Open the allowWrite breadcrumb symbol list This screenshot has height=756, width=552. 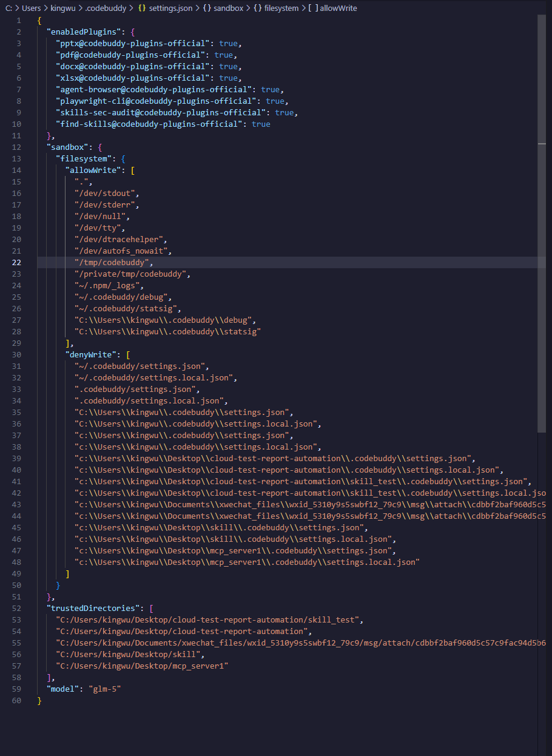click(x=338, y=8)
